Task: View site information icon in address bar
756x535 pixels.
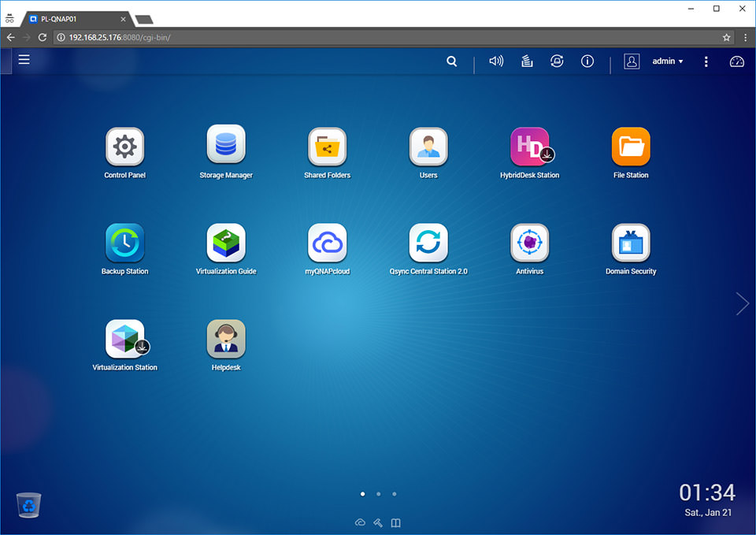Action: point(61,37)
